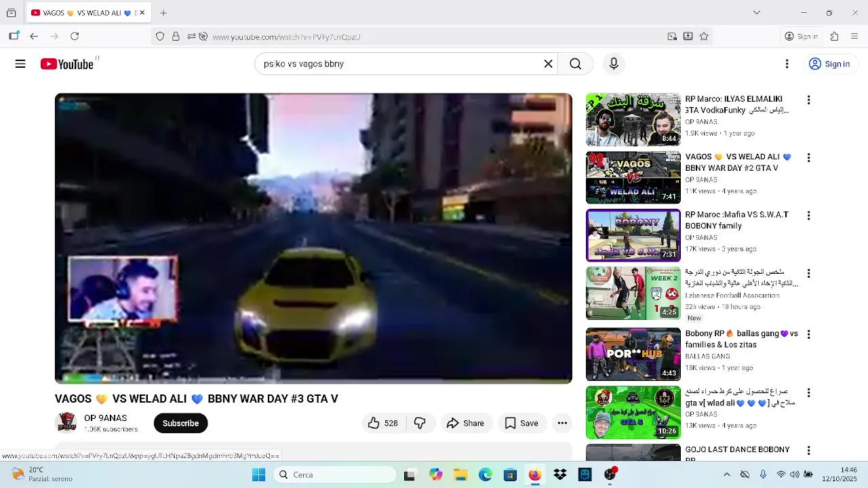Share the video

[x=465, y=423]
